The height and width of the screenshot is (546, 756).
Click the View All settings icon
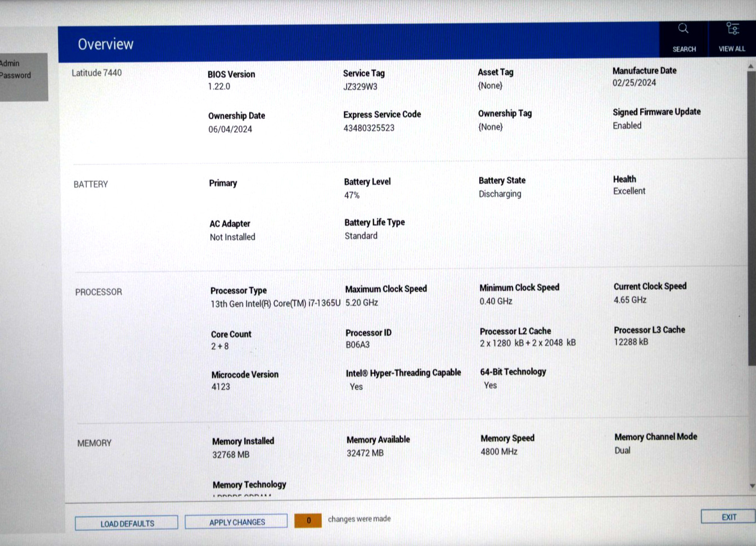coord(732,28)
